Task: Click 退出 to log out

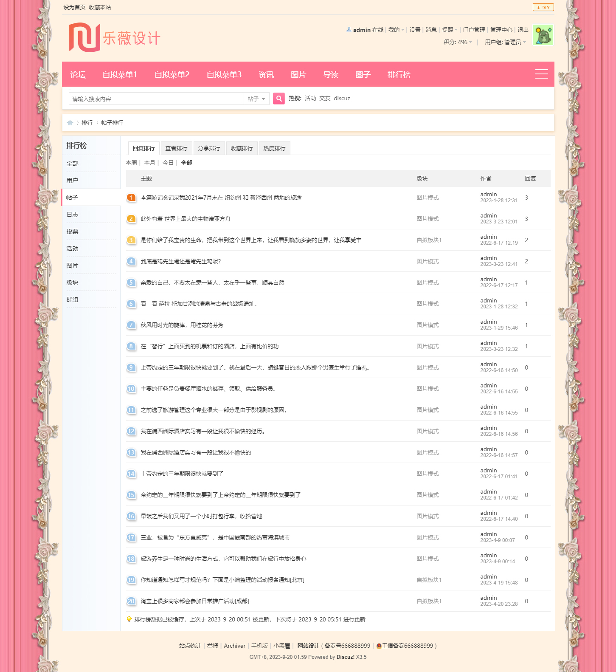Action: click(x=523, y=30)
